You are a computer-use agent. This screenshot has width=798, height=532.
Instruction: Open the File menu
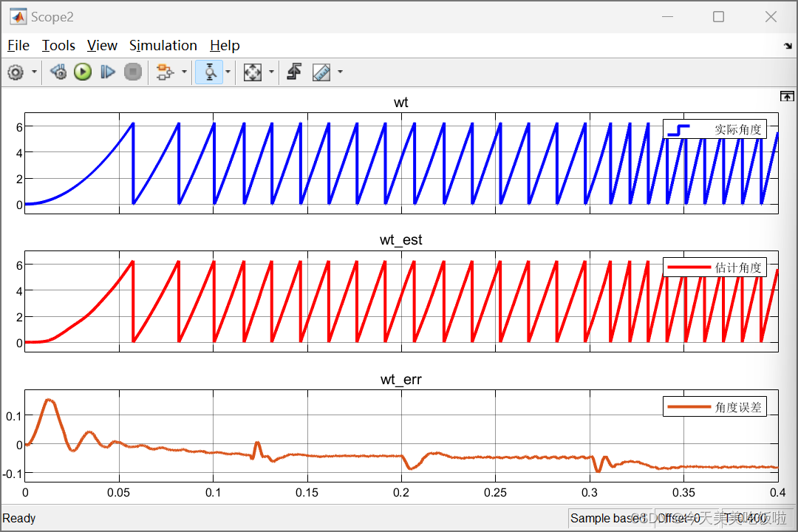(18, 45)
